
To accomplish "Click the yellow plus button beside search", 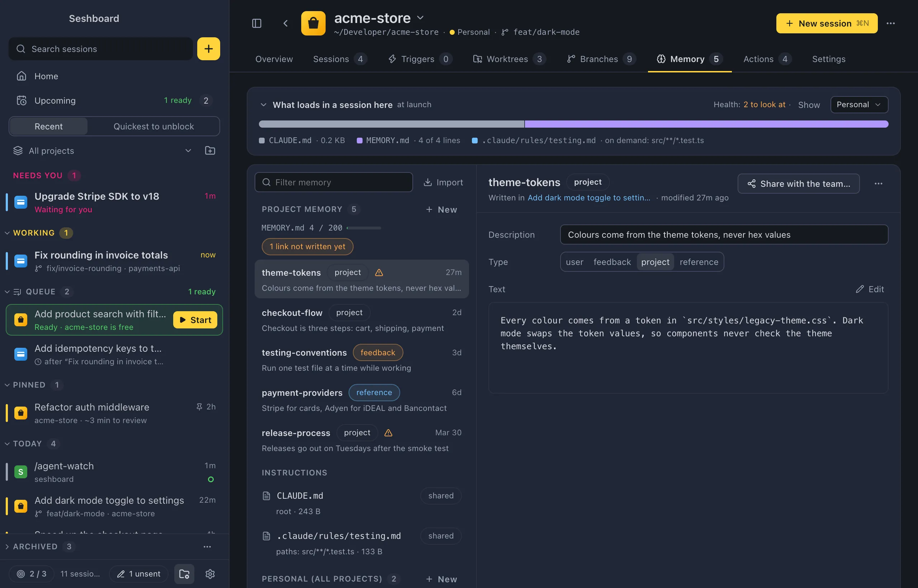I will click(x=208, y=48).
